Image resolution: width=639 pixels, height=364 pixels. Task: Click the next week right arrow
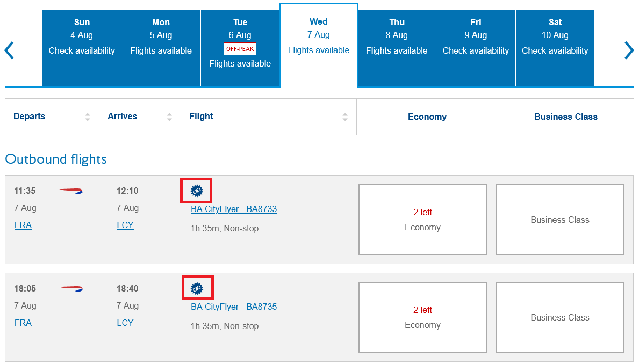(x=629, y=50)
